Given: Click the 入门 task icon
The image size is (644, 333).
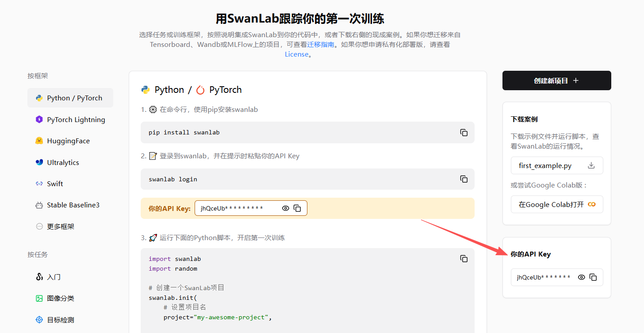Looking at the screenshot, I should 39,277.
